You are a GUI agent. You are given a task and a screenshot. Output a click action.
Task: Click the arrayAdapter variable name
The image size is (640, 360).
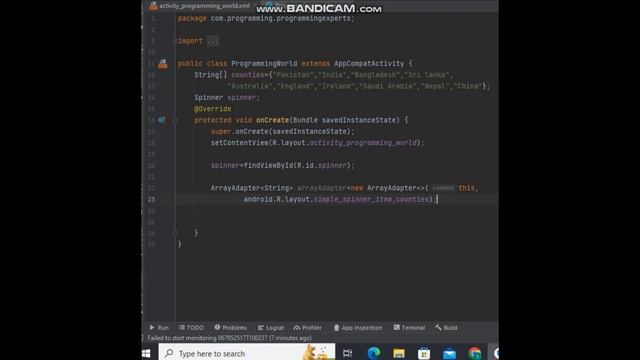(x=322, y=188)
